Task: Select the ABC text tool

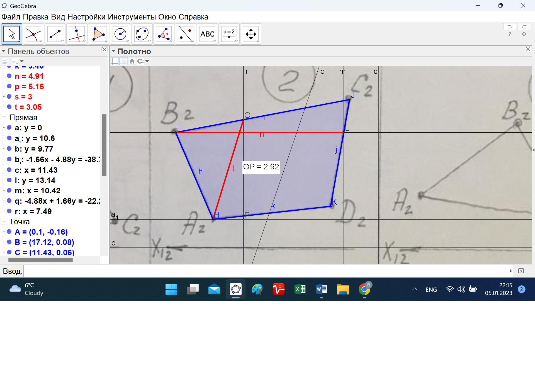Action: 207,34
